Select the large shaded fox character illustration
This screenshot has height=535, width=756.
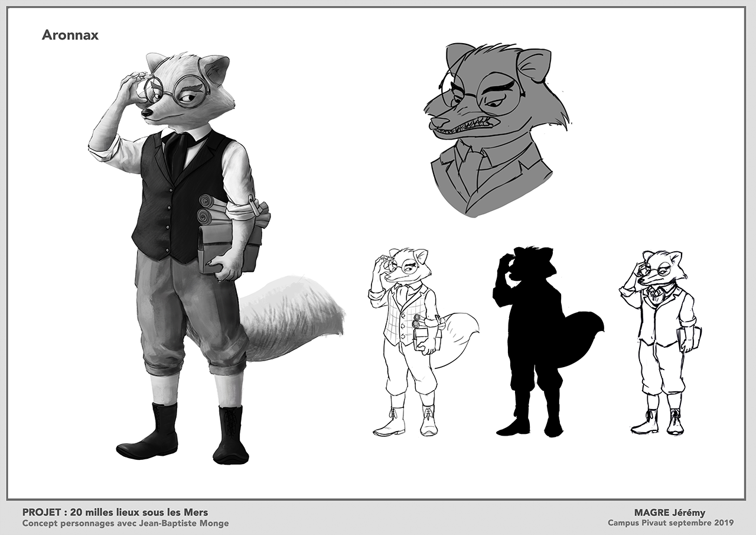point(217,258)
